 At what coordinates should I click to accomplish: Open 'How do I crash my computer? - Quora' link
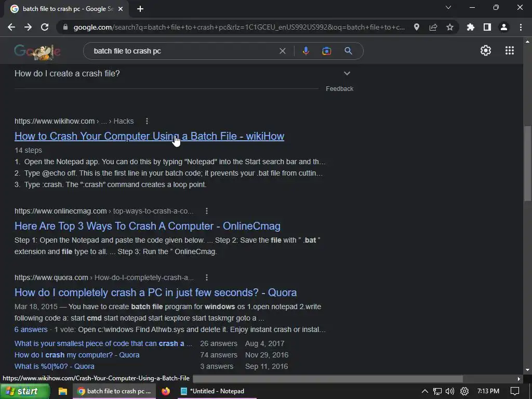(x=77, y=355)
